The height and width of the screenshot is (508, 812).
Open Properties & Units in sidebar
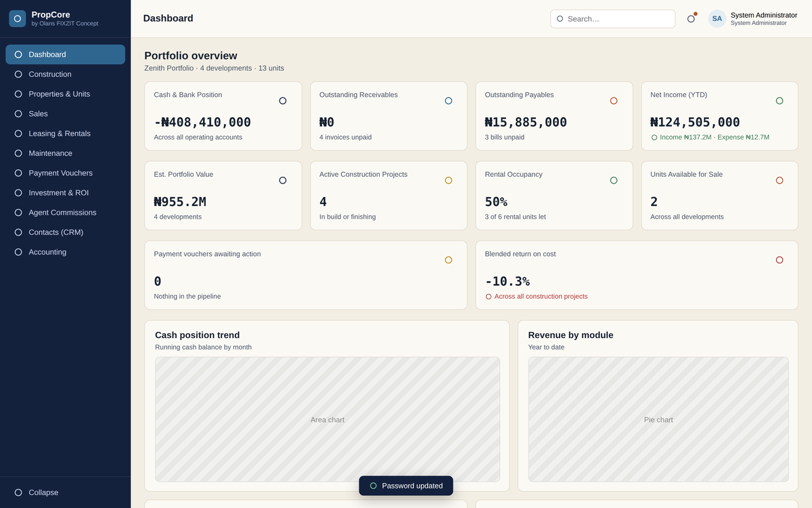[66, 94]
